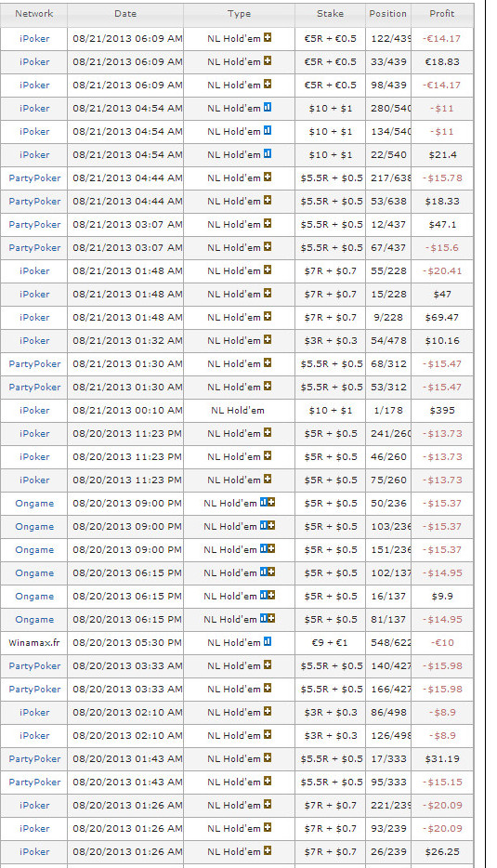
Task: Open the iPoker link in the €18.83 row
Action: coord(34,62)
